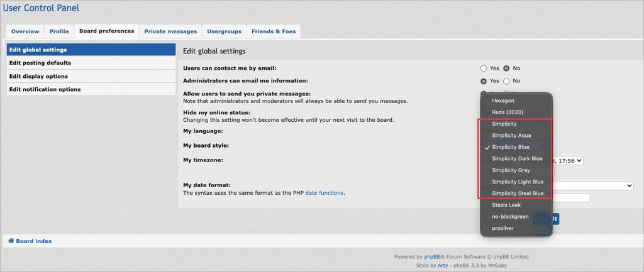Click the Arty style author link
This screenshot has height=272, width=644.
click(444, 266)
